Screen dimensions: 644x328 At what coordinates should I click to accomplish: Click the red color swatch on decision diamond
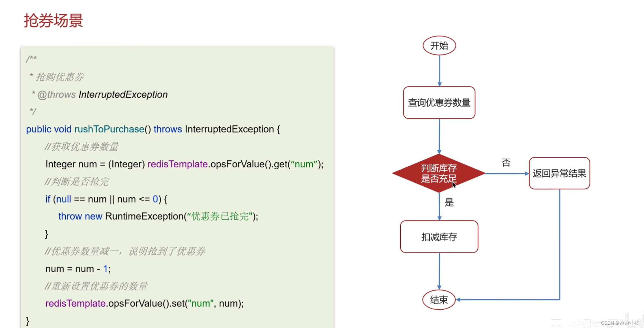coord(439,173)
